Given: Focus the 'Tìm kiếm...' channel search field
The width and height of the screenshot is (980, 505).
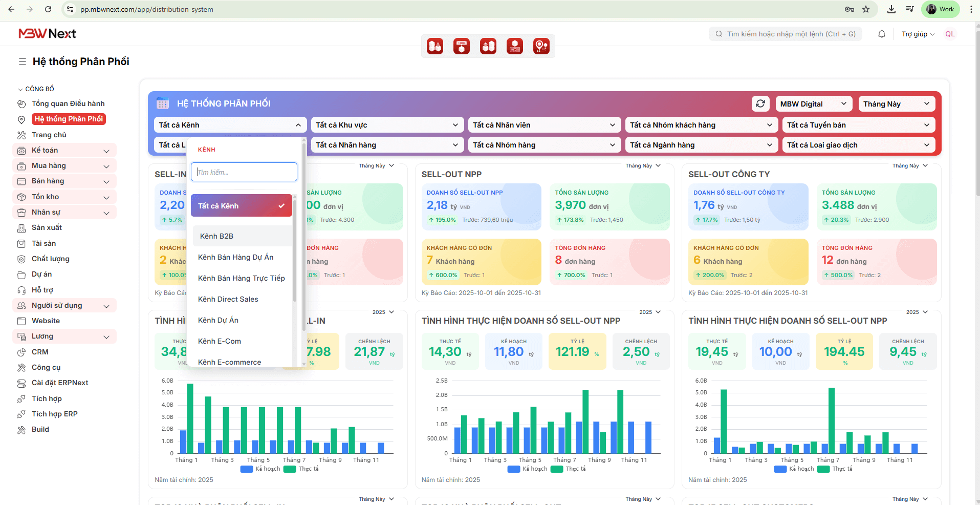Looking at the screenshot, I should pos(244,172).
